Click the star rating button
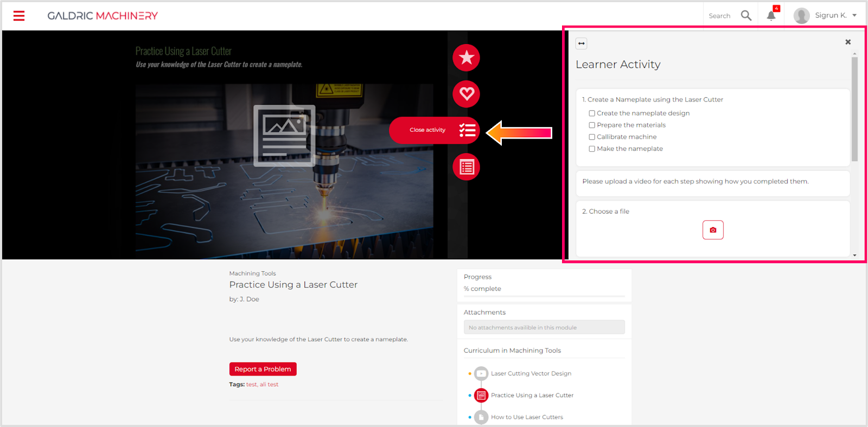868x427 pixels. (x=467, y=58)
